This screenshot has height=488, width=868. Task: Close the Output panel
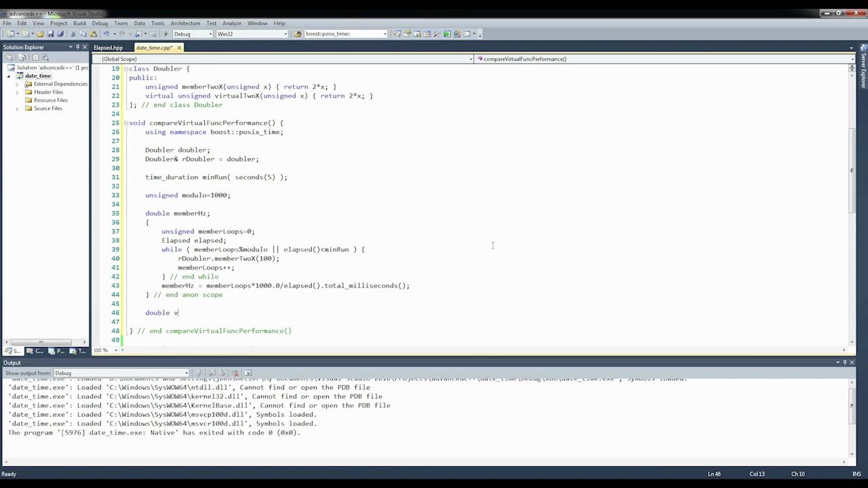852,363
